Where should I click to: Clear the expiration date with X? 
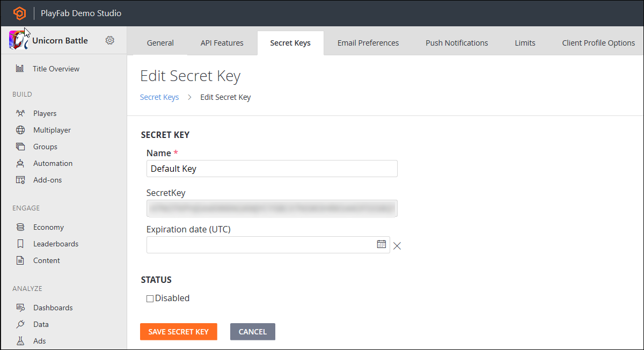(x=397, y=246)
